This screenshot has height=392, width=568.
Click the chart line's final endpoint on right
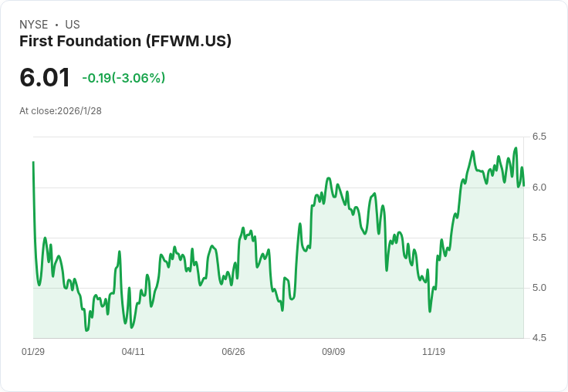pos(523,185)
